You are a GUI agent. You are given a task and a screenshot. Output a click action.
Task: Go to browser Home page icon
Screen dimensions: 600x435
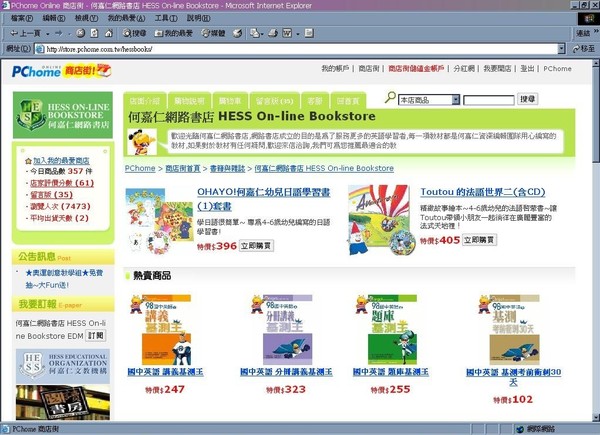click(x=109, y=33)
